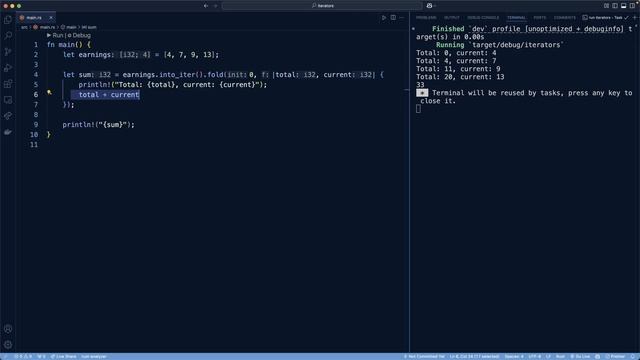
Task: Open the Source Control view
Action: [8, 52]
